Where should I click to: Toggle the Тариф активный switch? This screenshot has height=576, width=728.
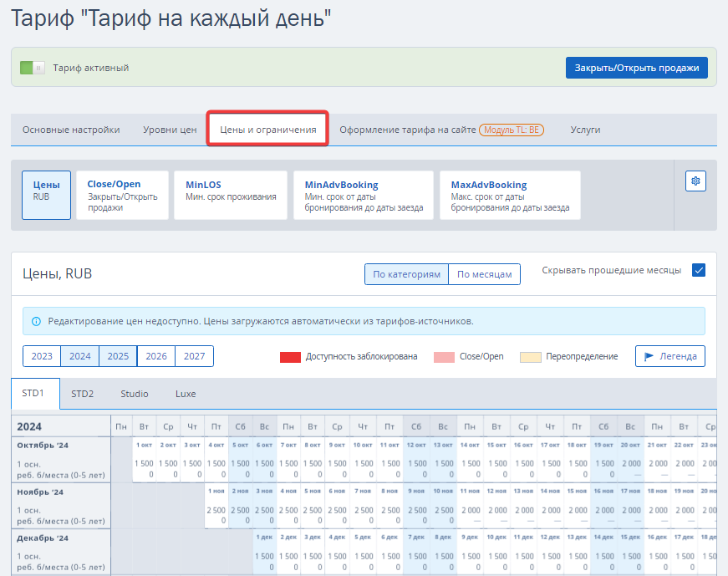[x=32, y=68]
